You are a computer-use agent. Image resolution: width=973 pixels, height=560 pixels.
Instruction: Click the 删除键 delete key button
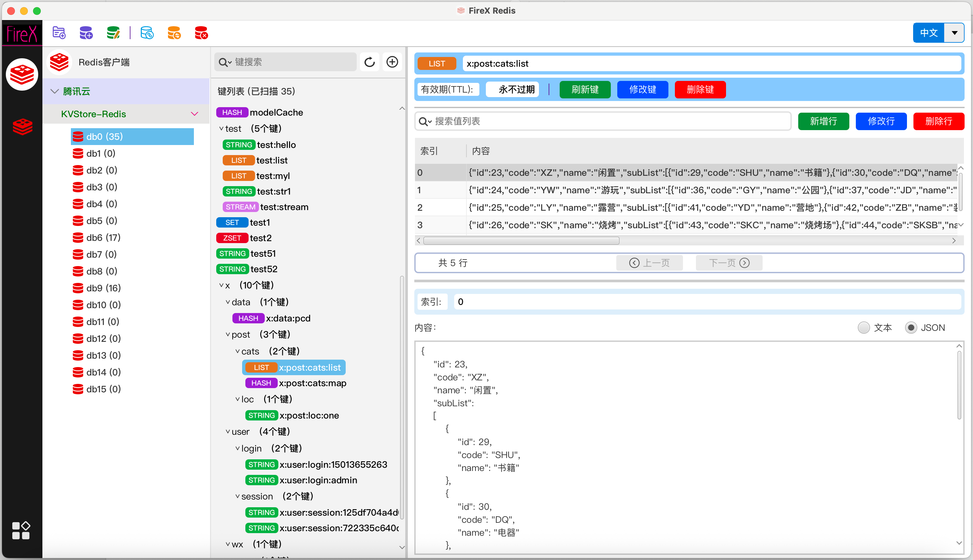pyautogui.click(x=700, y=90)
